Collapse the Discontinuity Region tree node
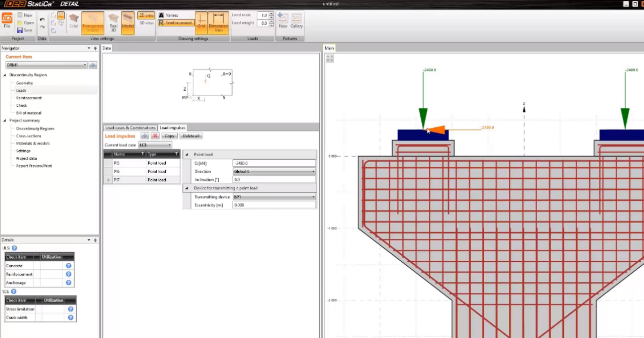Viewport: 644px width, 338px height. (4, 75)
